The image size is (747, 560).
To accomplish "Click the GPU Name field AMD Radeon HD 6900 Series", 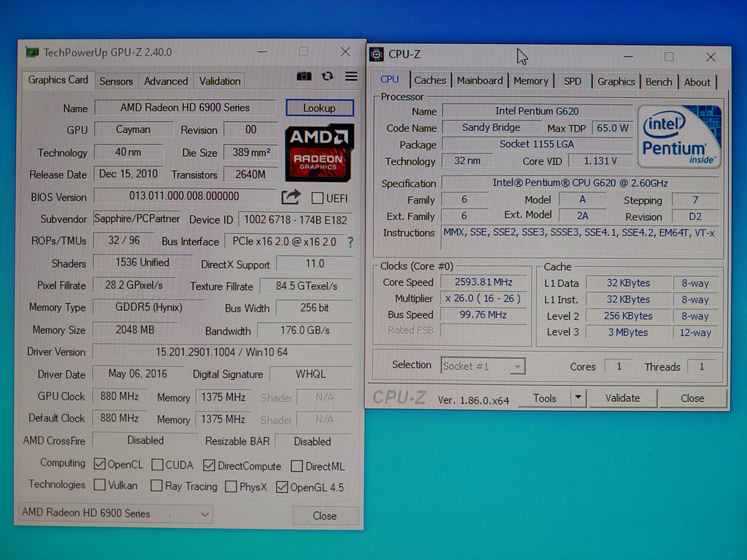I will tap(185, 108).
